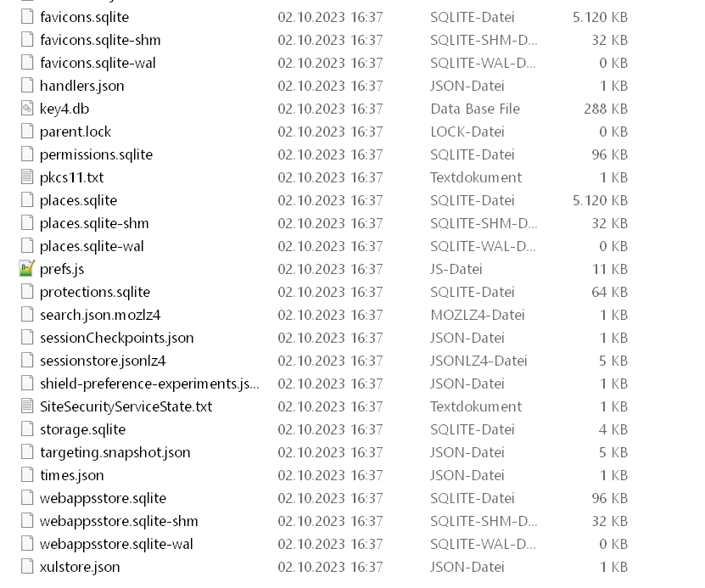Select the times.json file
Image resolution: width=705 pixels, height=588 pixels.
coord(72,475)
